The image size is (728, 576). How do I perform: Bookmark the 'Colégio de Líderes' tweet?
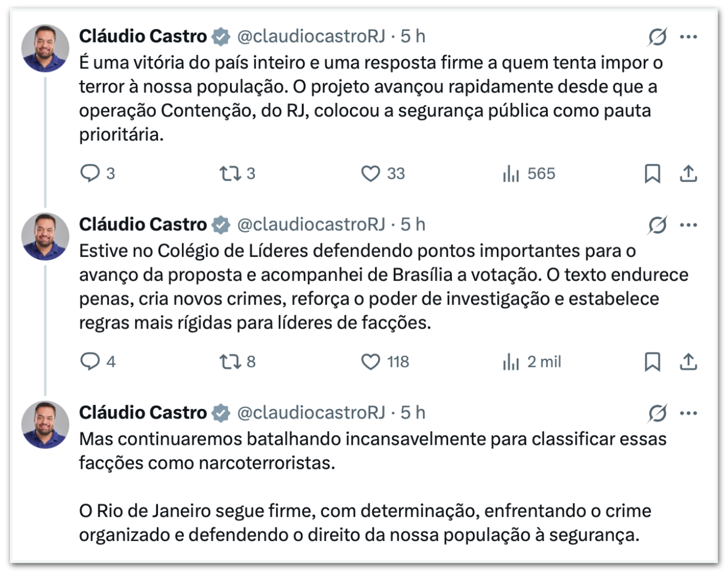[x=652, y=362]
